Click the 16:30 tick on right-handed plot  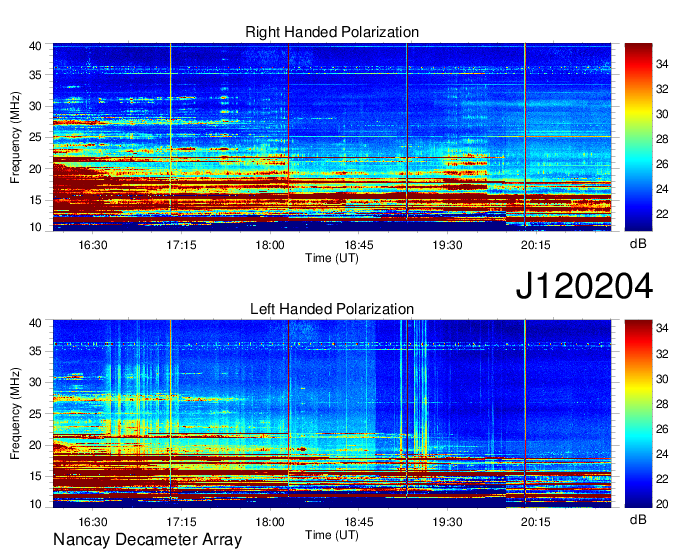tap(93, 245)
